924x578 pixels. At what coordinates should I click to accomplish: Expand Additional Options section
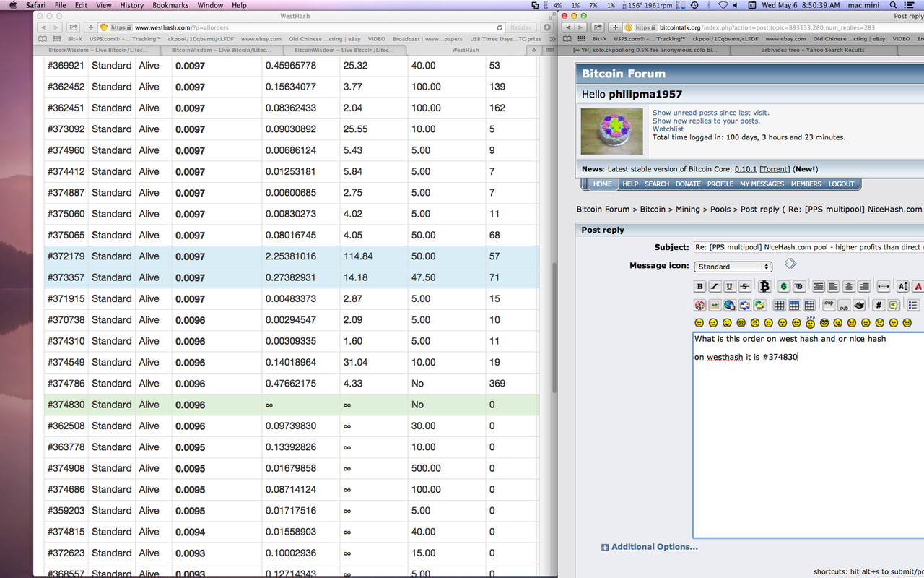tap(650, 547)
